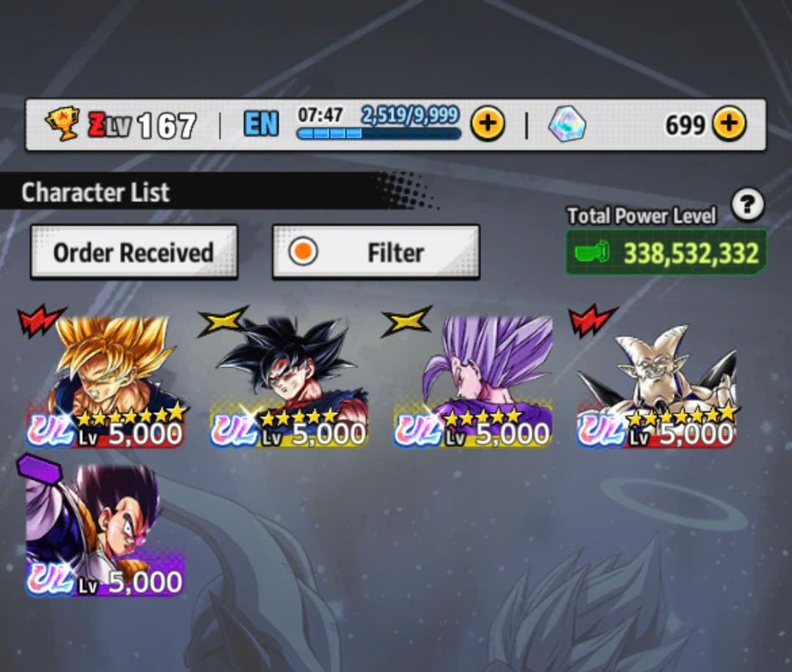Open the Filter options panel

[376, 252]
